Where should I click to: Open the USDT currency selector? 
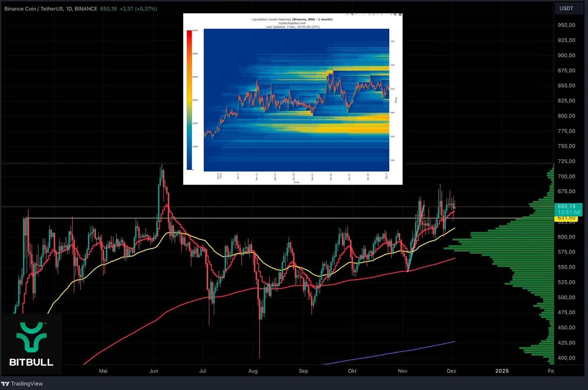tap(569, 8)
